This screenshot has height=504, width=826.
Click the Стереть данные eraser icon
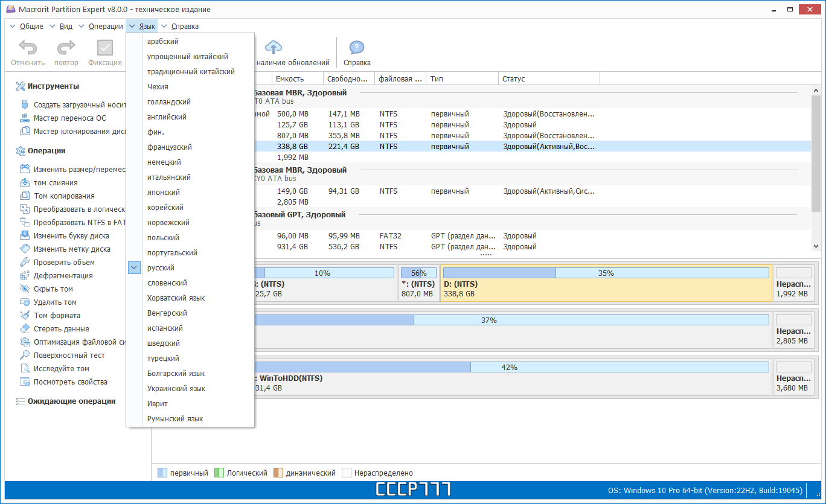pyautogui.click(x=25, y=329)
